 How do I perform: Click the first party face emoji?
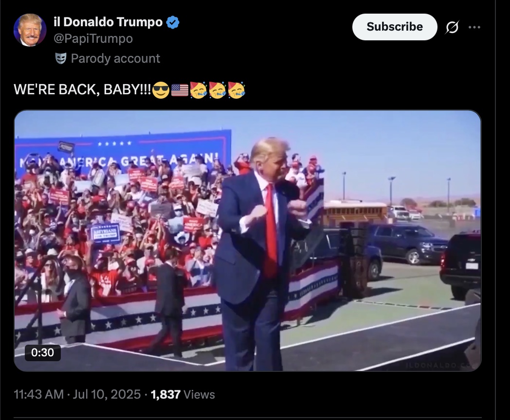coord(199,90)
